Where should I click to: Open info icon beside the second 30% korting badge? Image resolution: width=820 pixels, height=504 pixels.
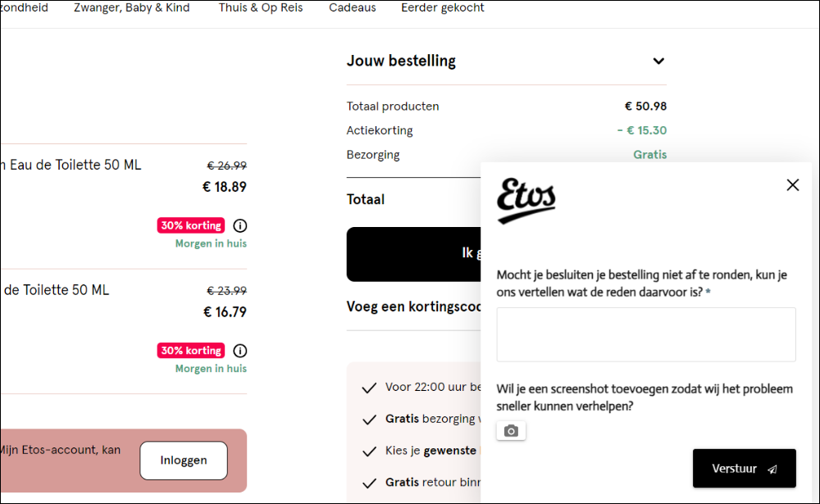point(239,350)
